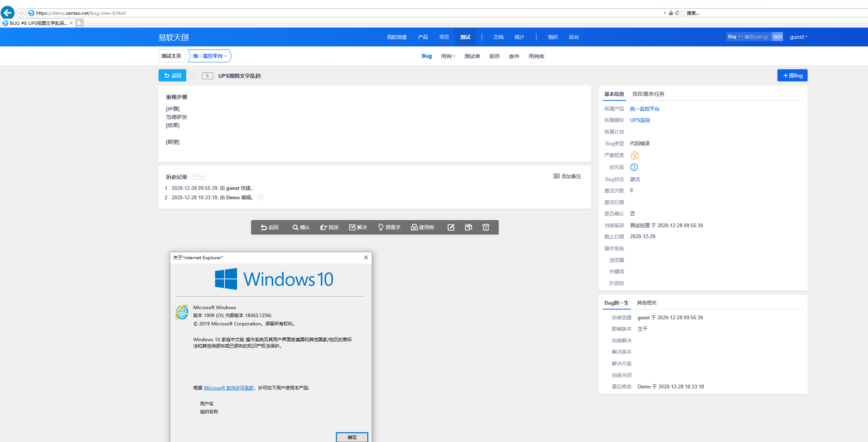868x442 pixels.
Task: Expand the Demo edit history entry
Action: [260, 197]
